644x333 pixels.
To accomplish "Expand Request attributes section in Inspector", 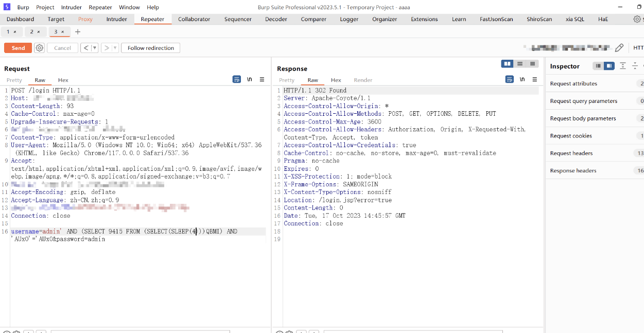I will pos(595,83).
